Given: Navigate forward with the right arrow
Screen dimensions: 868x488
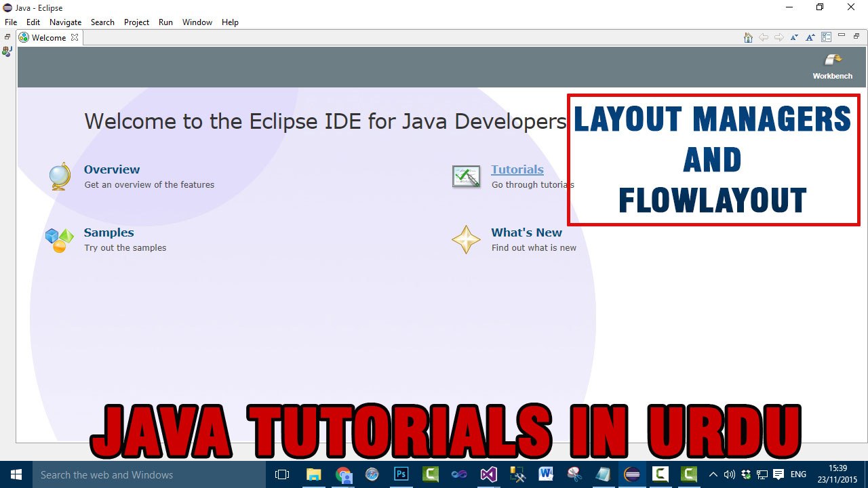Looking at the screenshot, I should pyautogui.click(x=779, y=37).
